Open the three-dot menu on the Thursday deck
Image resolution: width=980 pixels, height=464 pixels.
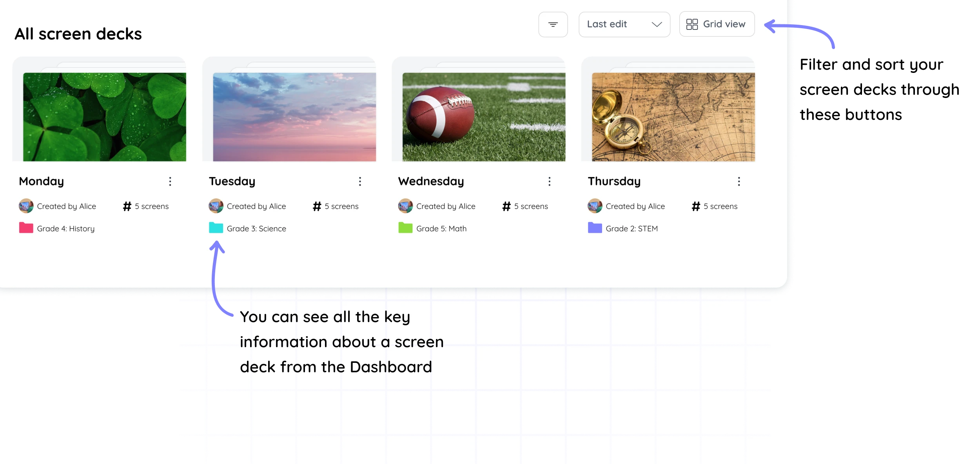(739, 181)
